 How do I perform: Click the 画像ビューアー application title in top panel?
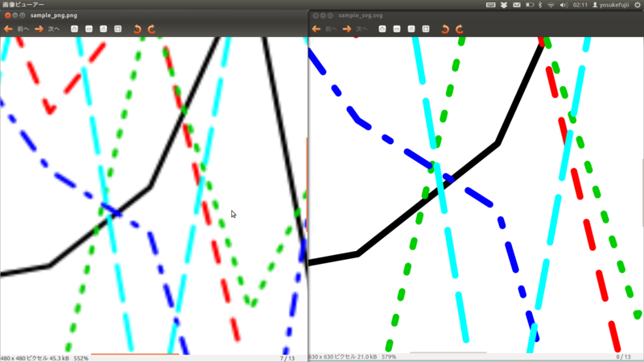pos(23,5)
